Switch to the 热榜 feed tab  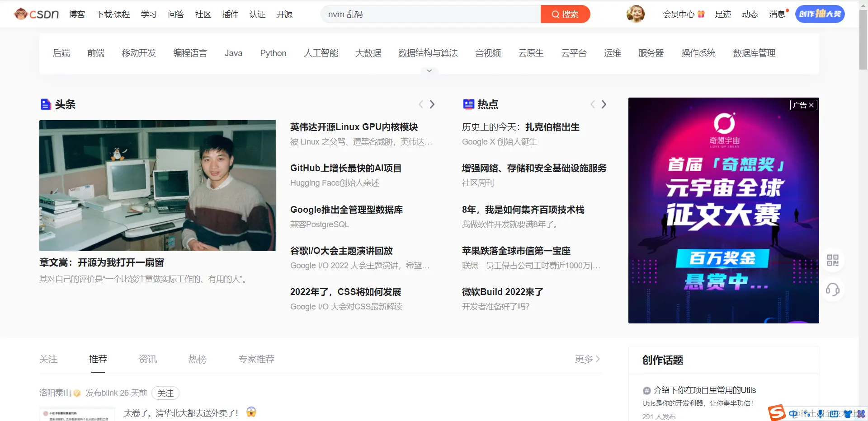[198, 359]
